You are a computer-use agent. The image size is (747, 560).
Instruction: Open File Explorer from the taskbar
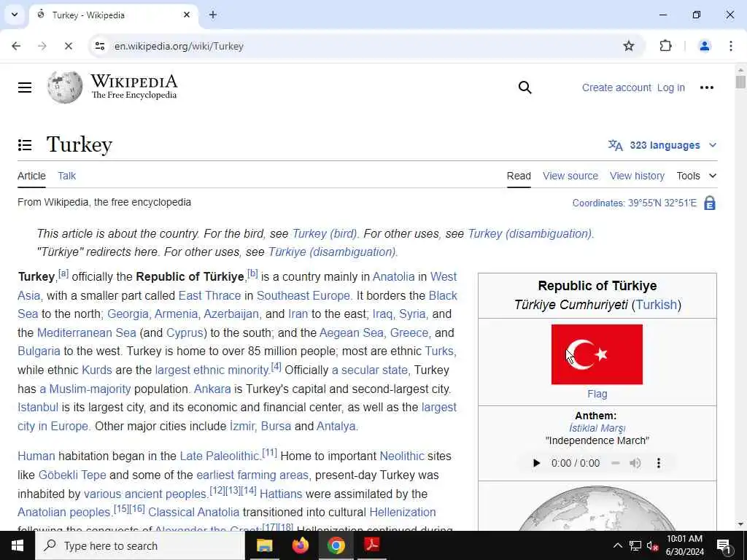(264, 545)
